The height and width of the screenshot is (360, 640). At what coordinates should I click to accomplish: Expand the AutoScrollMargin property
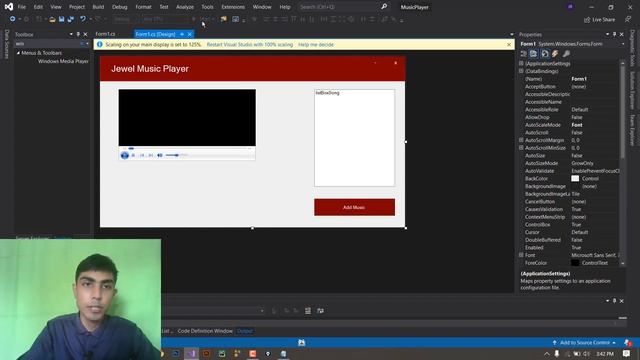521,140
